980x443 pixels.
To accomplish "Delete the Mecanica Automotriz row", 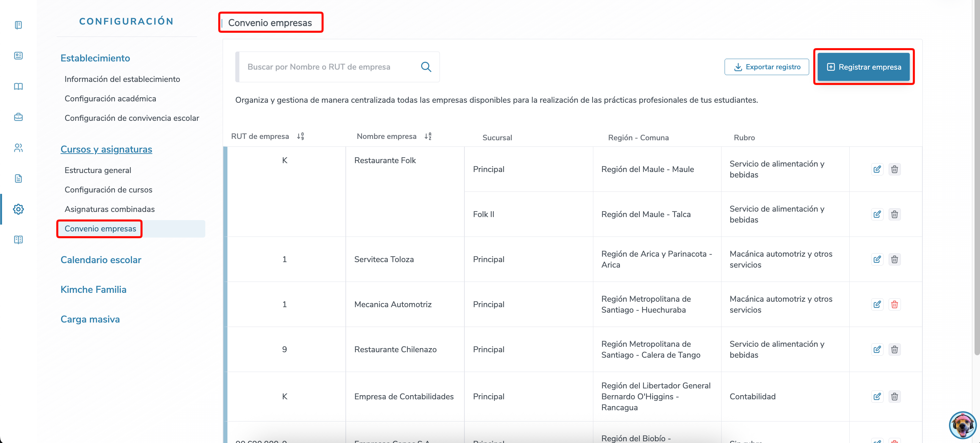I will 894,304.
